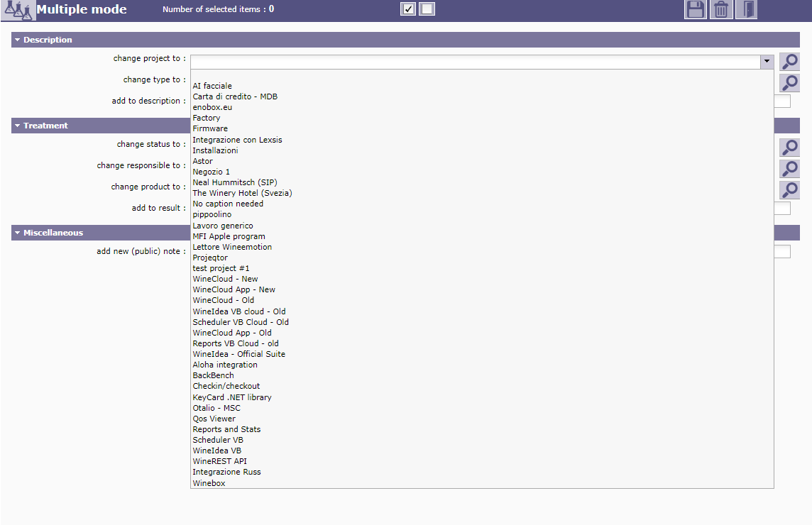Select Scheduler VB entry

coord(482,440)
